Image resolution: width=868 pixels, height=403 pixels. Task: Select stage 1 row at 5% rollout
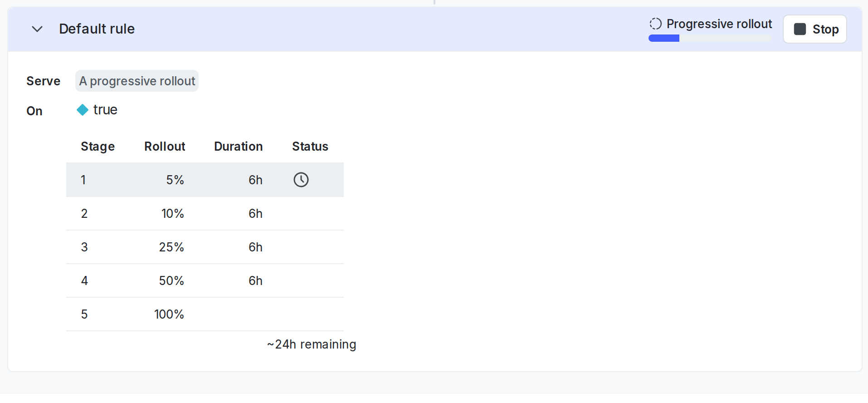pos(205,180)
